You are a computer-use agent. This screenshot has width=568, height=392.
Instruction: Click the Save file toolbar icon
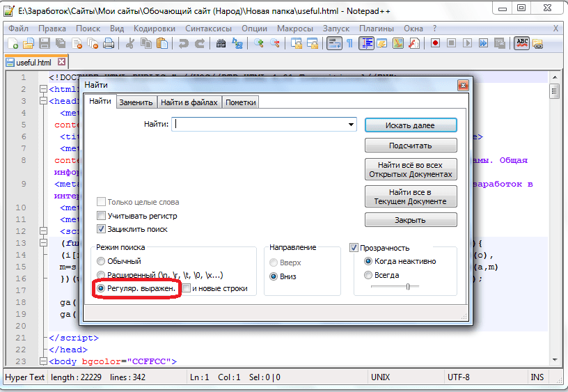pyautogui.click(x=43, y=43)
